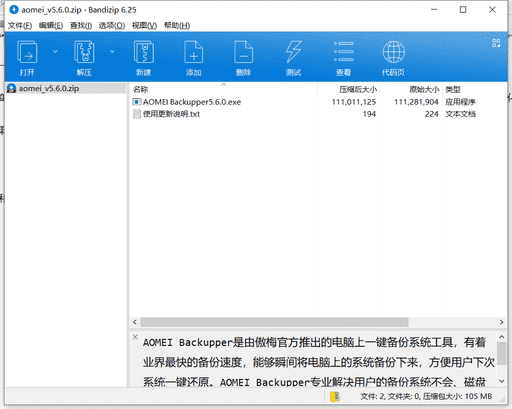
Task: Sort by the 压缩后大小 column header
Action: pyautogui.click(x=358, y=89)
